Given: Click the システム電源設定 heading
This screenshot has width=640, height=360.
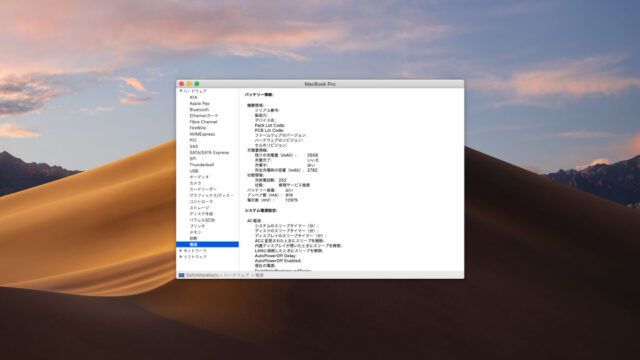Looking at the screenshot, I should coord(261,211).
